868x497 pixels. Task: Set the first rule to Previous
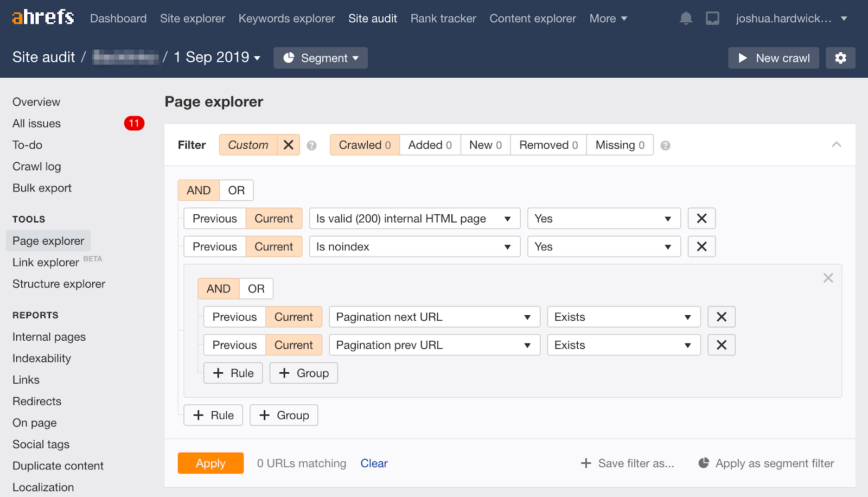click(x=214, y=218)
